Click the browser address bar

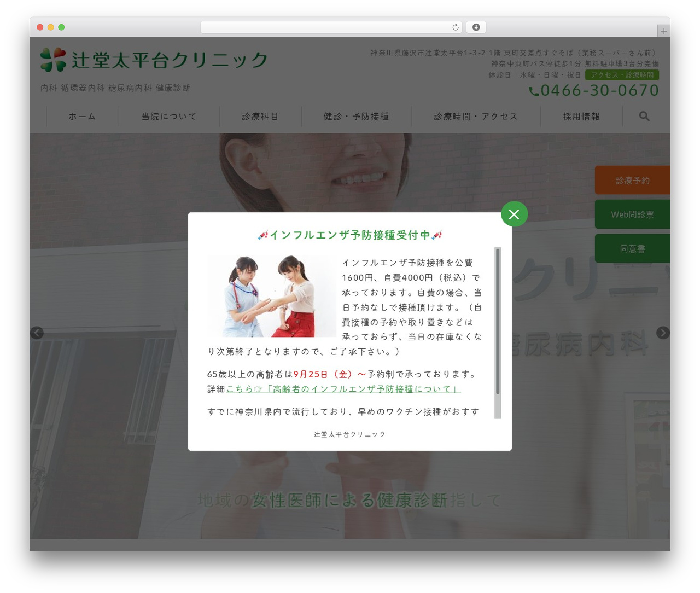click(x=331, y=27)
